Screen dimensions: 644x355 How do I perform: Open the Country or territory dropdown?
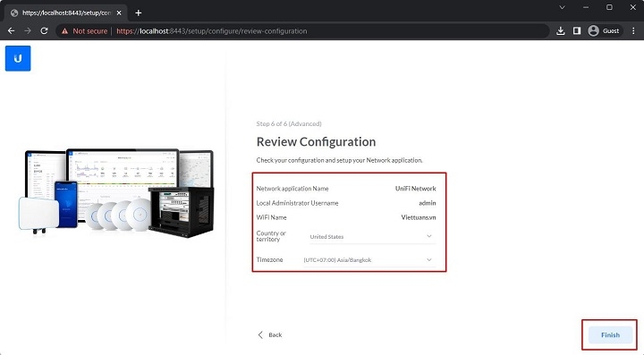[x=372, y=236]
